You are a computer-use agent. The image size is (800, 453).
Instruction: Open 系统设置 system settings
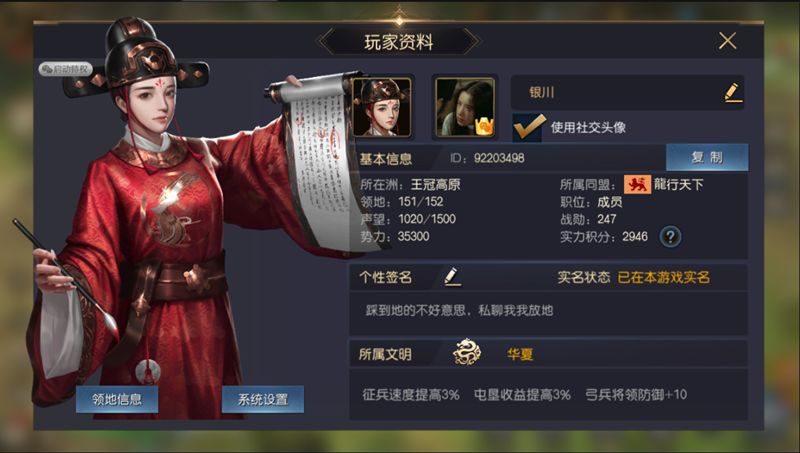click(x=263, y=399)
